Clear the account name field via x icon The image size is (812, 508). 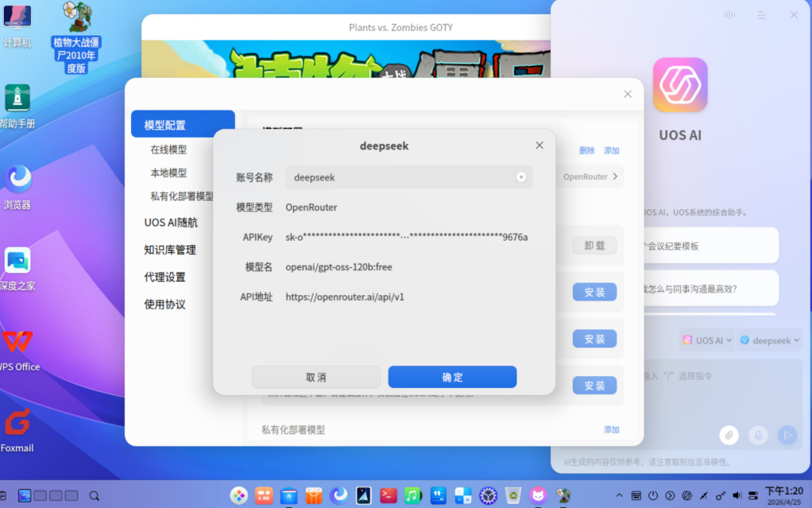pos(521,177)
